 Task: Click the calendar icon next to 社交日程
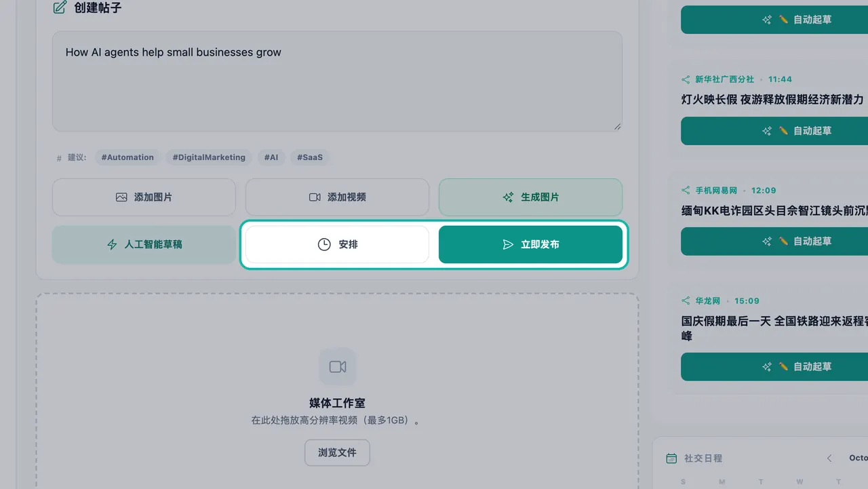click(671, 458)
